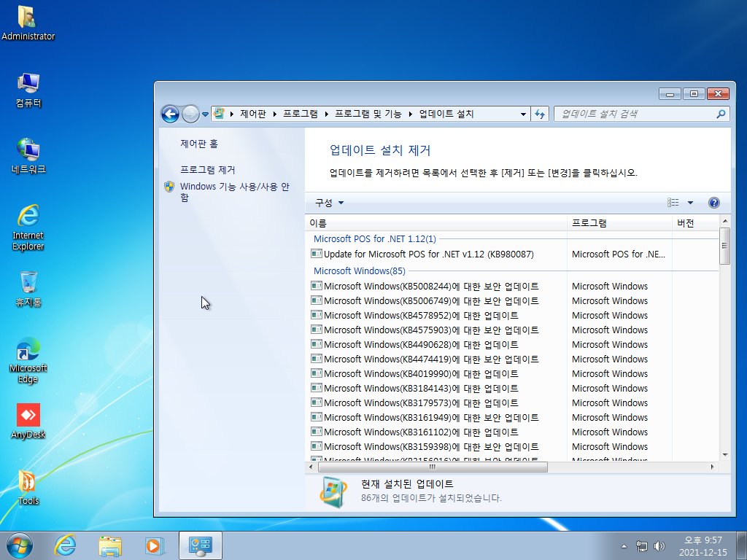747x560 pixels.
Task: Open the Tools desktop folder
Action: click(28, 488)
